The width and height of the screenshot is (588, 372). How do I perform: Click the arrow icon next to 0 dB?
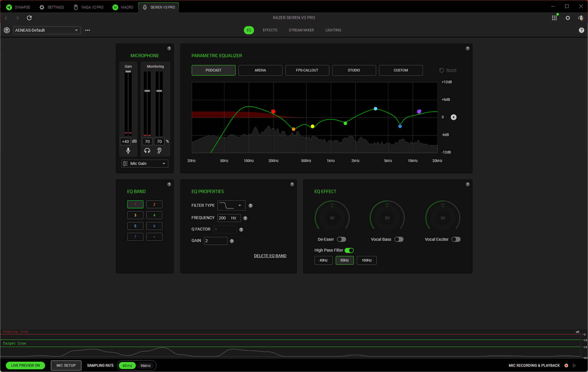pyautogui.click(x=454, y=117)
